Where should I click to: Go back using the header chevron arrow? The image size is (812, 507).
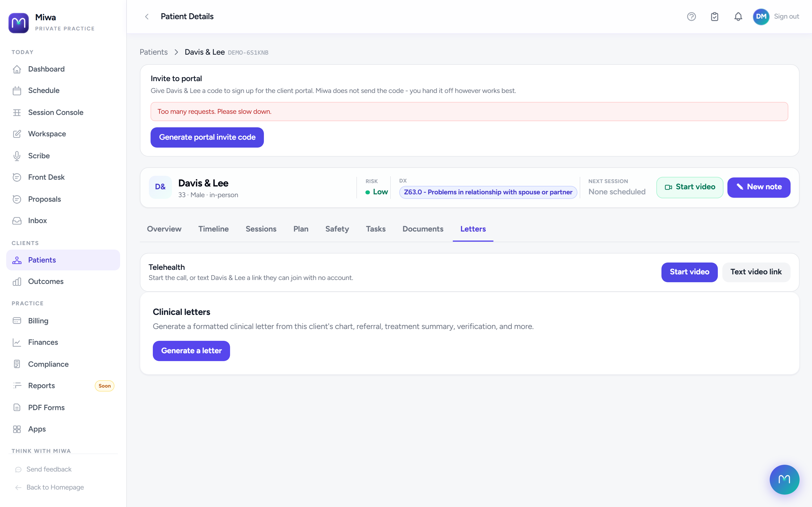(x=147, y=16)
